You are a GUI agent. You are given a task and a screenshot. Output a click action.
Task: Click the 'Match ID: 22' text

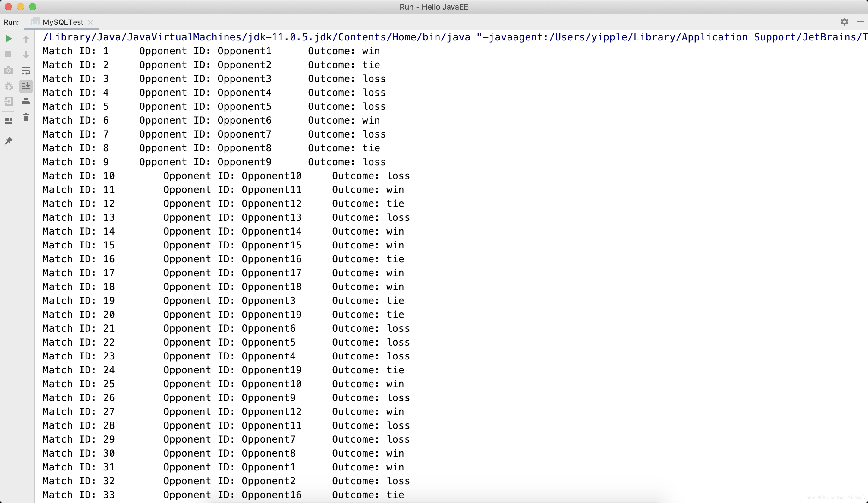(x=79, y=342)
